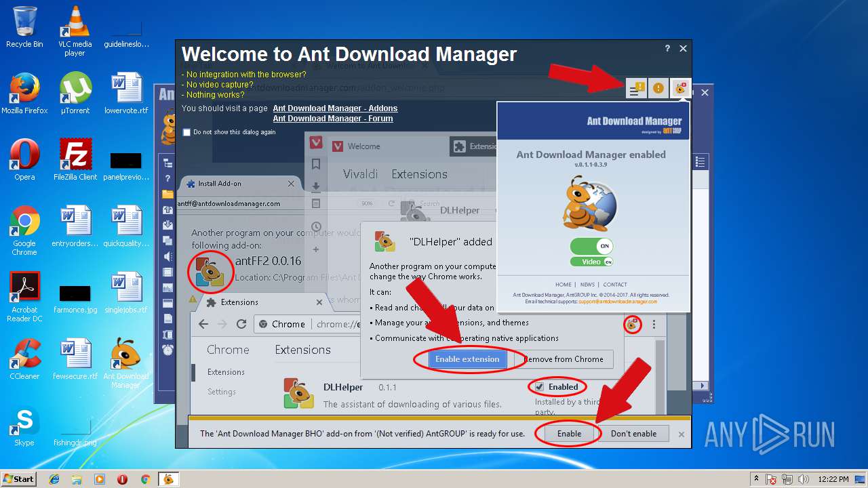Select Google Chrome desktop shortcut

[x=24, y=230]
